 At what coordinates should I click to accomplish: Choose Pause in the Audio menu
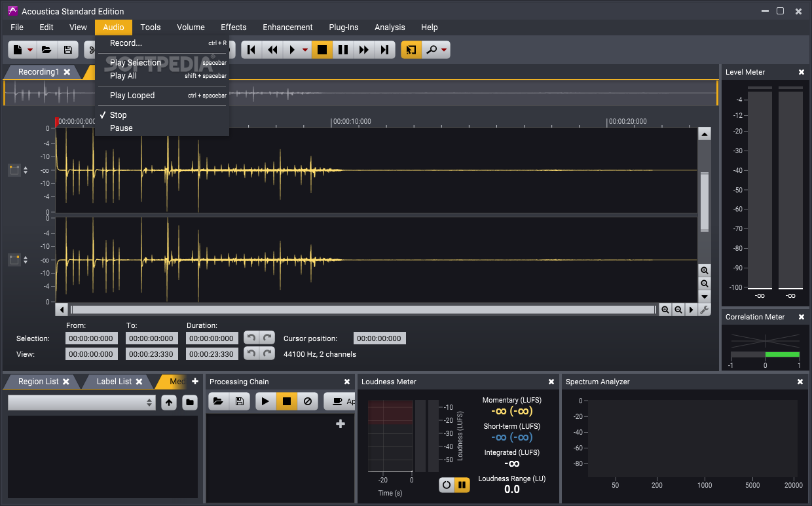[x=162, y=128]
